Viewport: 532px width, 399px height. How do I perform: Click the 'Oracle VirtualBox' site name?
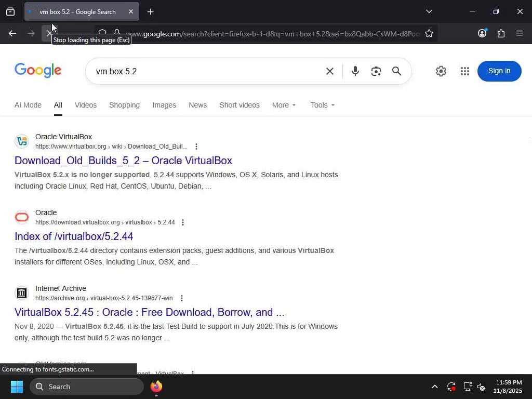[63, 137]
